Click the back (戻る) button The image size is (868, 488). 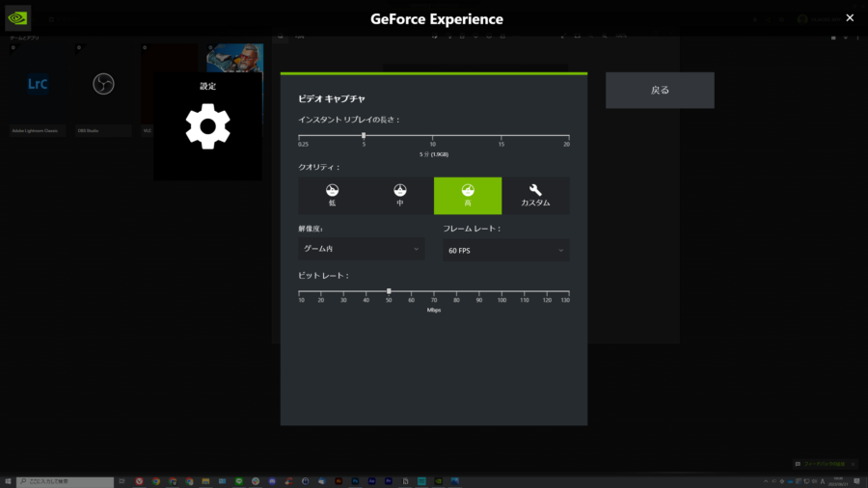point(660,91)
